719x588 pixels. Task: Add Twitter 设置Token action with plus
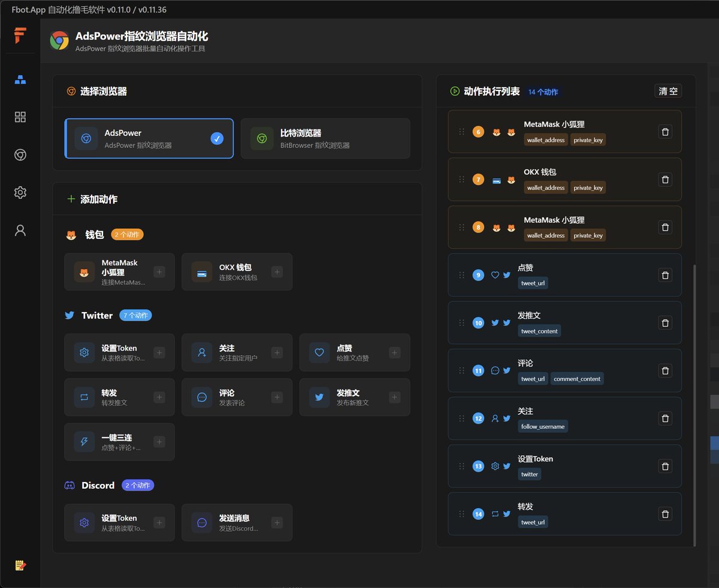click(x=159, y=353)
